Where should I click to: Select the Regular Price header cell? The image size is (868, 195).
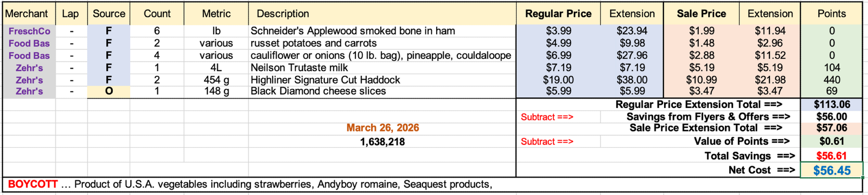pyautogui.click(x=558, y=14)
